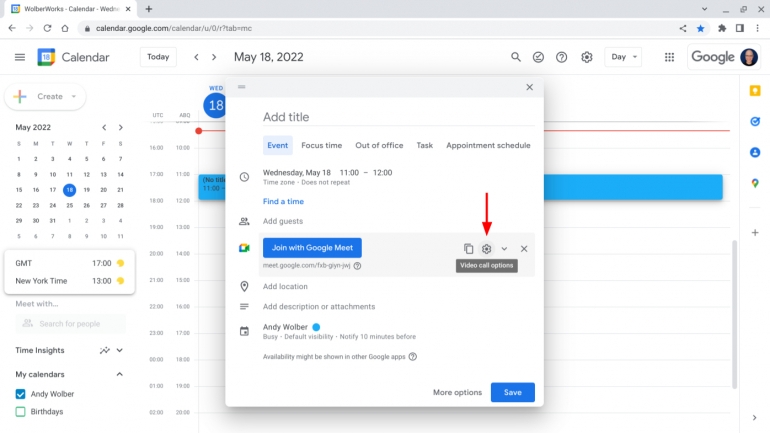Expand the Day view dropdown
This screenshot has width=770, height=433.
point(622,57)
